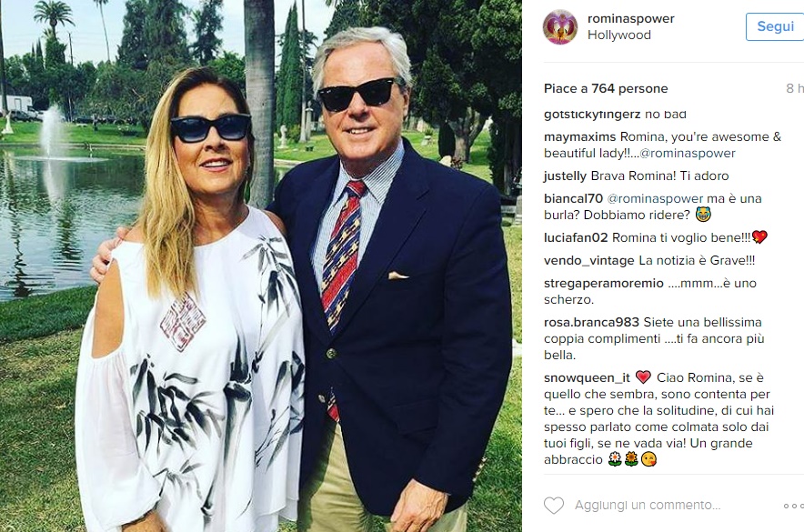This screenshot has height=532, width=804.
Task: Open the three-dot more options menu
Action: point(793,506)
